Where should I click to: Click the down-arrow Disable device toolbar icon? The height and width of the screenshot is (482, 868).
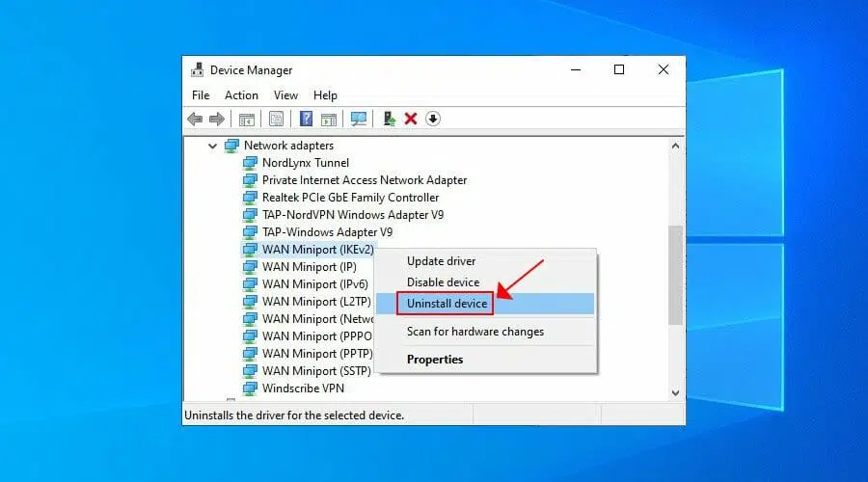(433, 119)
